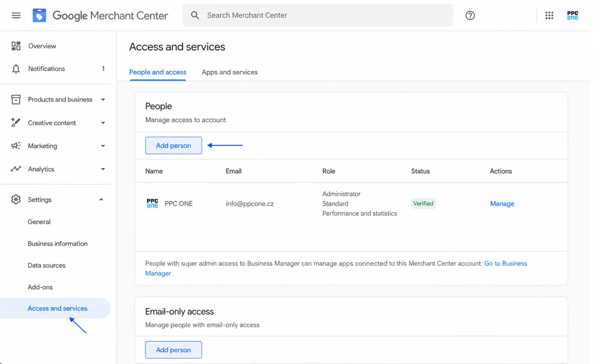This screenshot has width=594, height=364.
Task: Click the Email column header
Action: [x=234, y=171]
